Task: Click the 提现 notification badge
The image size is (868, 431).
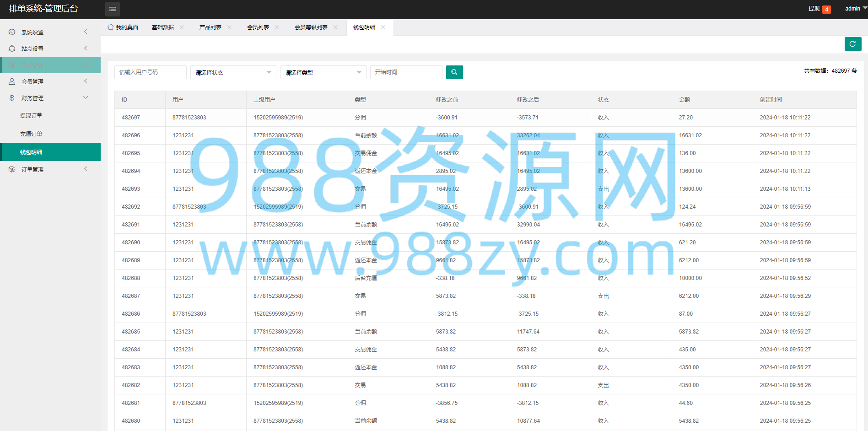Action: pos(826,10)
